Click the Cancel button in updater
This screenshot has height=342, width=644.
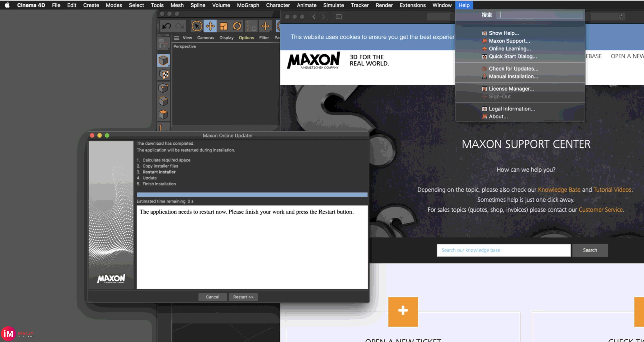[212, 297]
